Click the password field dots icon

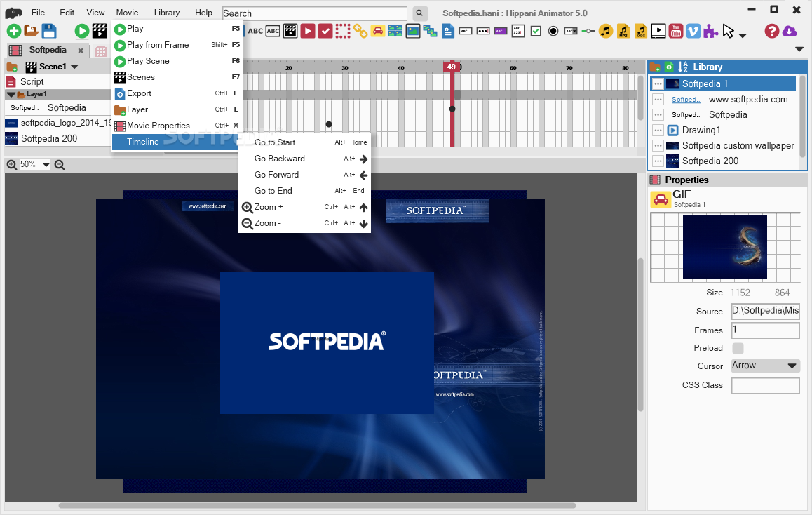[x=482, y=31]
